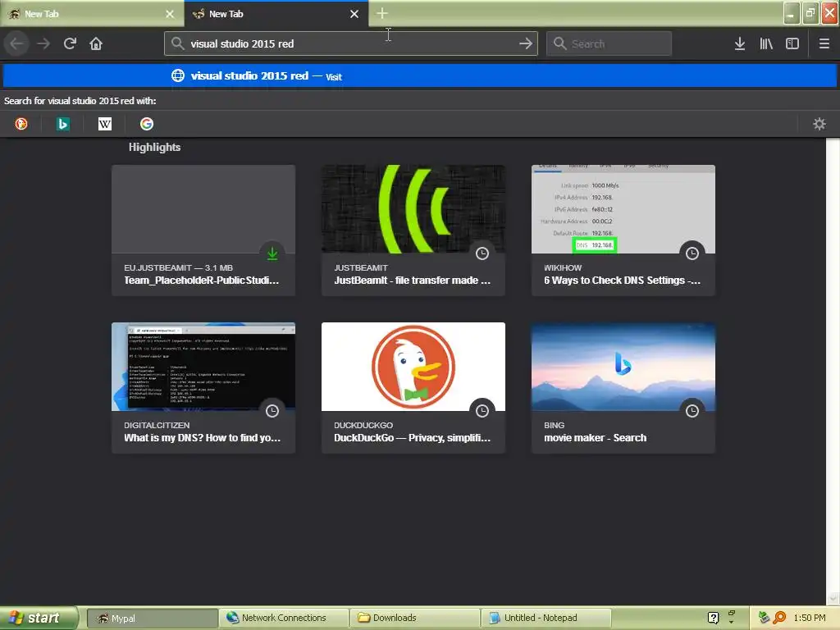Select 'visual studio 2015 red — Visit' suggestion
Screen dimensions: 840x630
[420, 75]
